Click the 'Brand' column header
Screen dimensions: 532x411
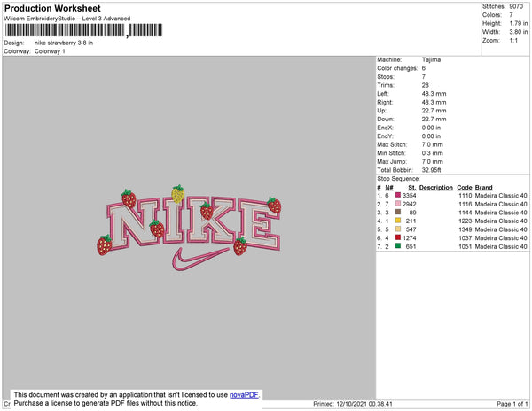[483, 188]
